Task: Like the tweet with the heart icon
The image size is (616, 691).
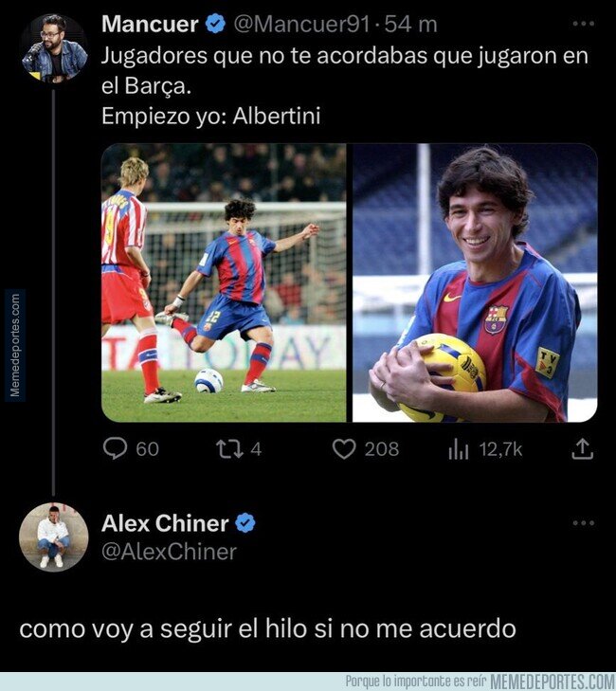Action: pos(344,449)
